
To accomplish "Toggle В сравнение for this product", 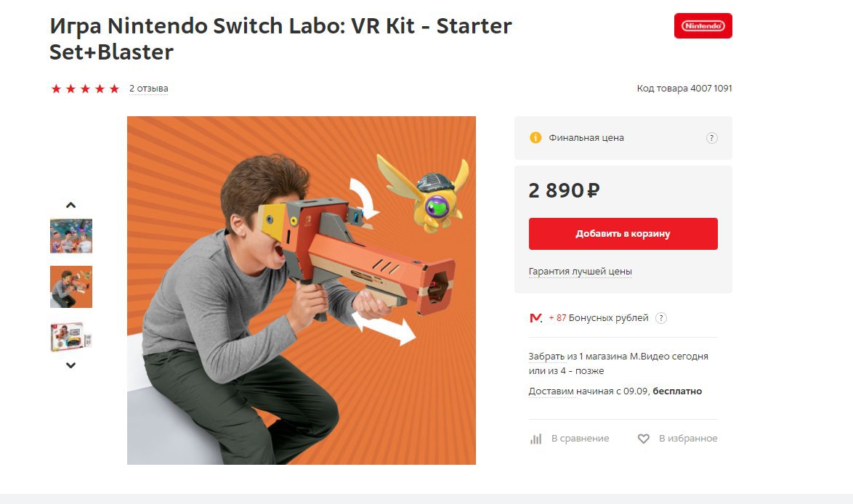I will point(580,438).
